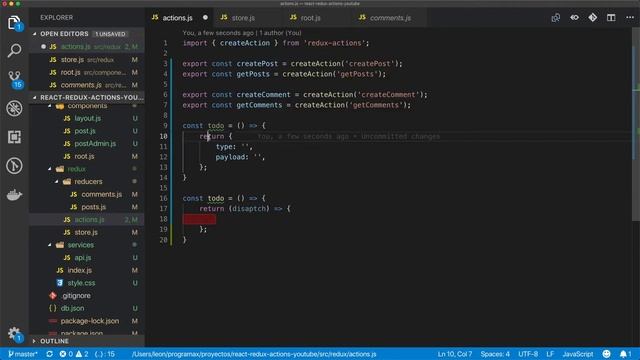Click the blame annotation above line 1

pos(242,33)
